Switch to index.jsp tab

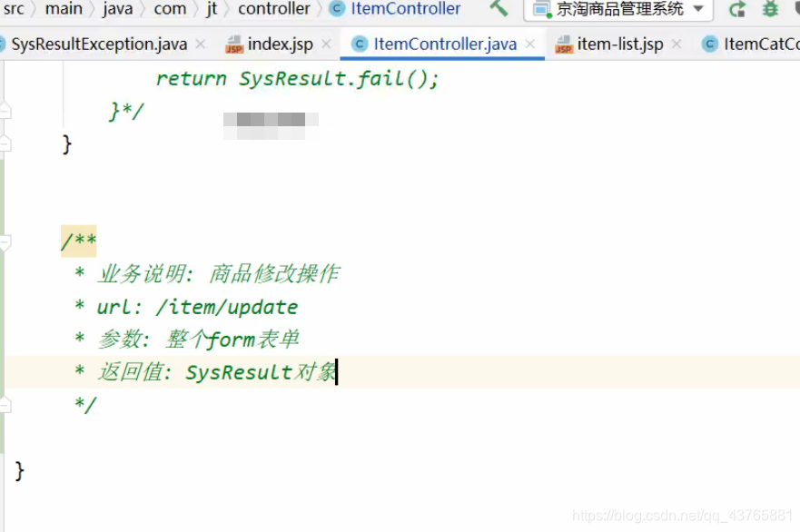pos(280,44)
